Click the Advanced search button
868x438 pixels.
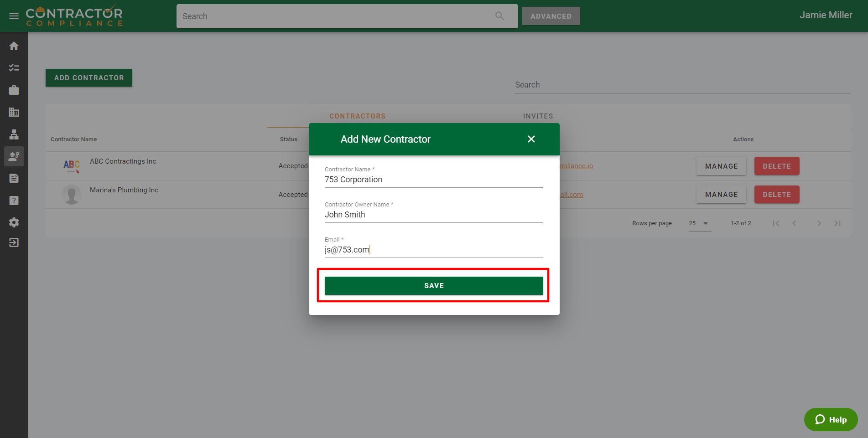[551, 16]
